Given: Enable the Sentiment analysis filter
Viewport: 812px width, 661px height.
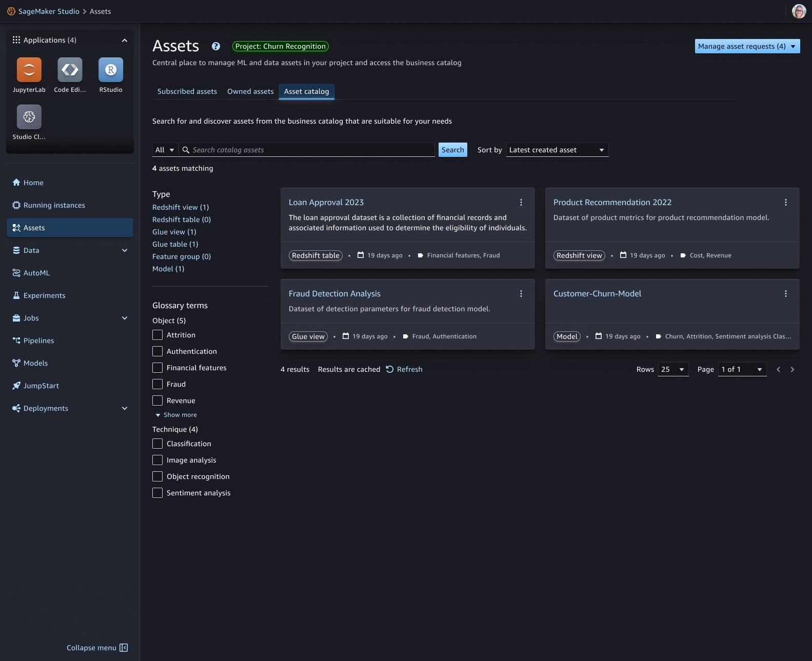Looking at the screenshot, I should pyautogui.click(x=157, y=493).
